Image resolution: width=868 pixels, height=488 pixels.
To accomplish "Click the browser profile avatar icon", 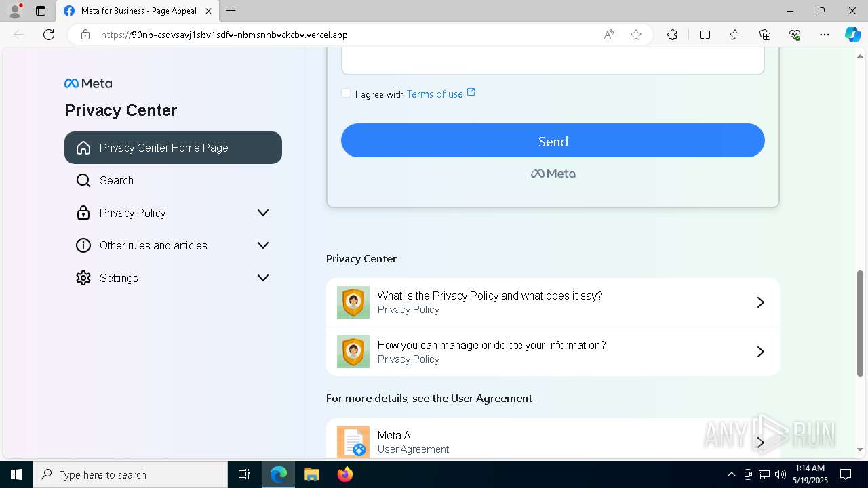I will (15, 11).
